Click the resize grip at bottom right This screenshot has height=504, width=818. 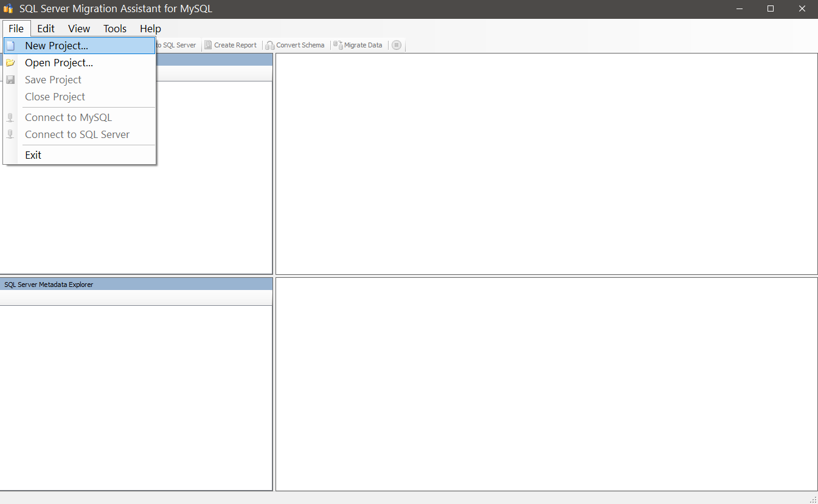pyautogui.click(x=812, y=499)
